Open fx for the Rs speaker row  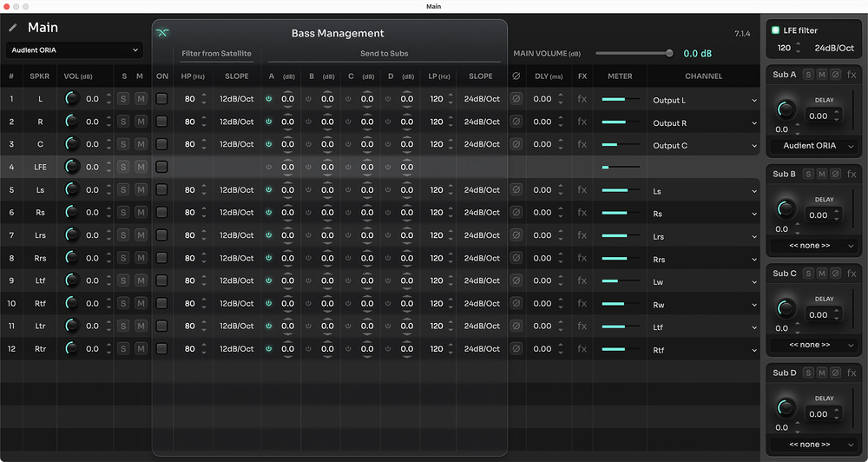(582, 213)
